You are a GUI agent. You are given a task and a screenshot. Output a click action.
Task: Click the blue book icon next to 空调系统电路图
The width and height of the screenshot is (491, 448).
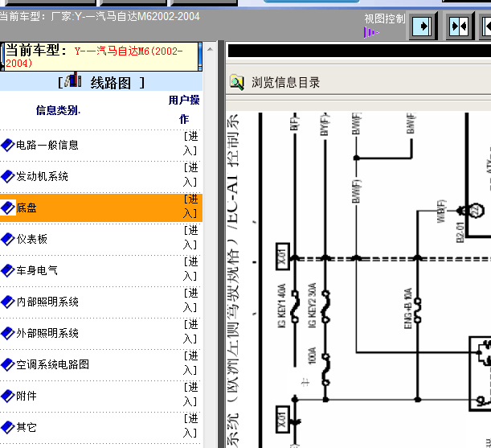pyautogui.click(x=8, y=364)
